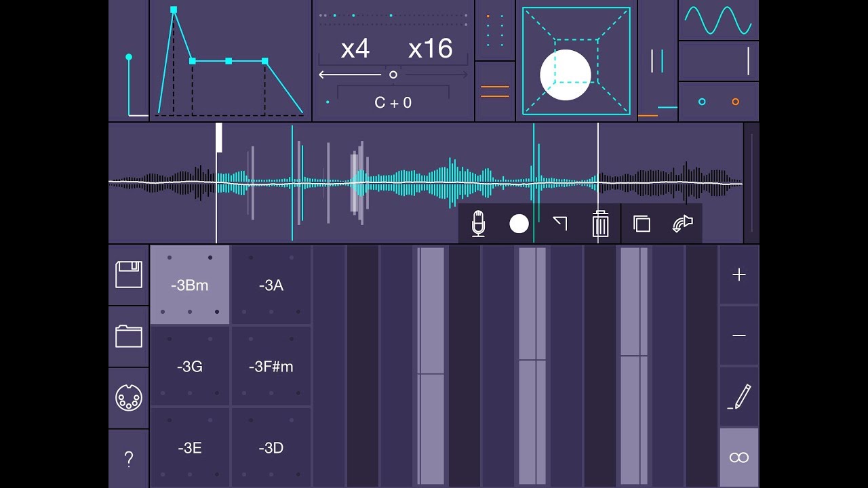
Task: Open help with the question mark icon
Action: 129,459
